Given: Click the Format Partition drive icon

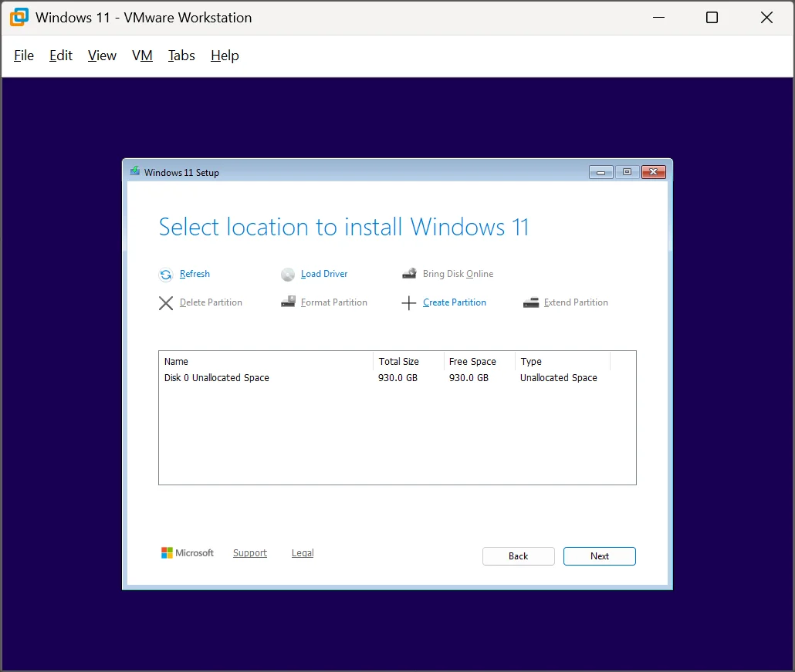Looking at the screenshot, I should [x=288, y=302].
